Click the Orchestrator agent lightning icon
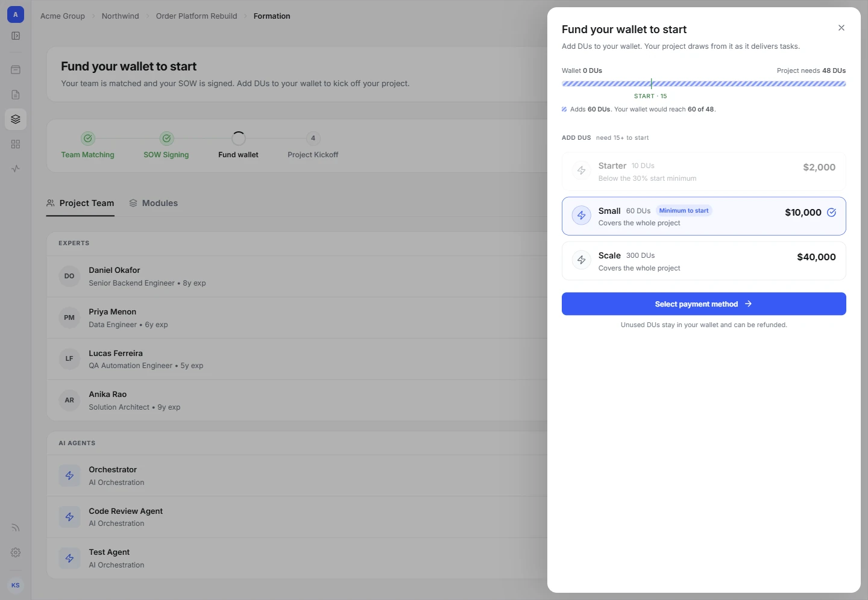Viewport: 868px width, 600px height. [x=69, y=475]
